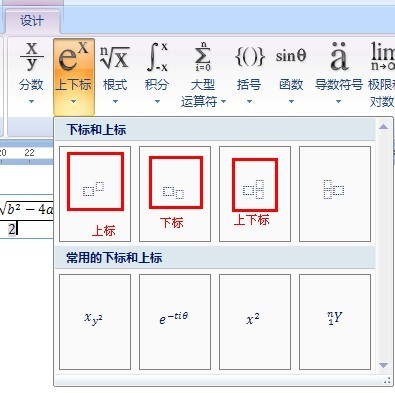Click the 下标和上标 section header

pos(215,130)
